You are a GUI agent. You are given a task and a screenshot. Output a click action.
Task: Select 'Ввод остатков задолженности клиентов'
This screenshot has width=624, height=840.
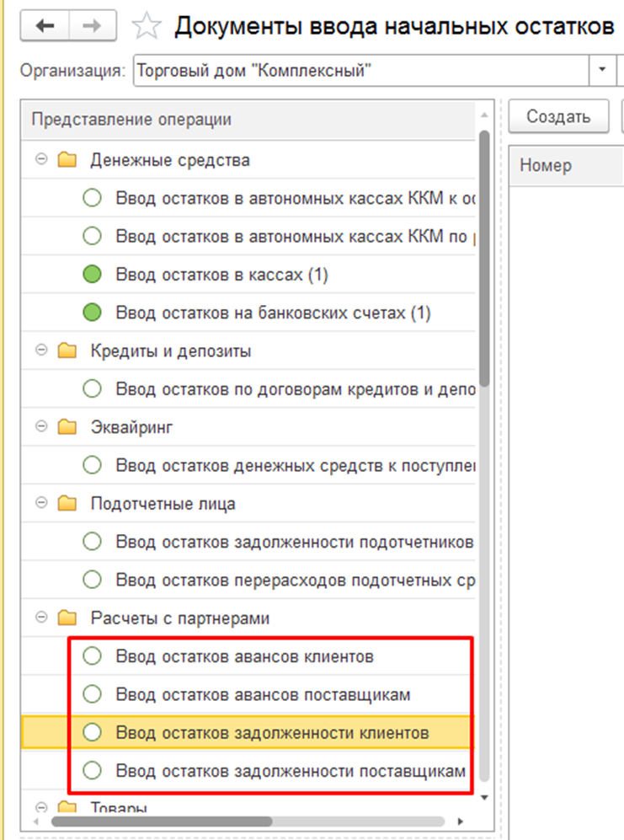273,733
